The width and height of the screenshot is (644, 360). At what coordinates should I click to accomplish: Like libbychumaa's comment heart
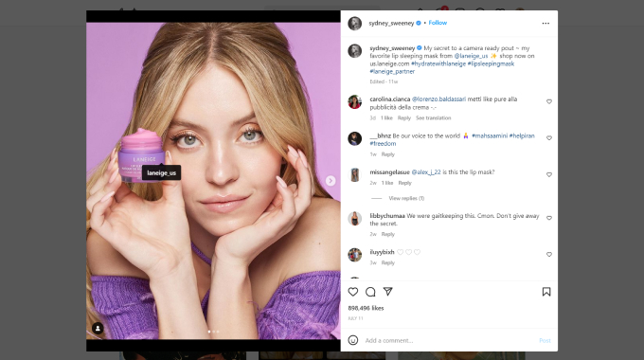548,218
